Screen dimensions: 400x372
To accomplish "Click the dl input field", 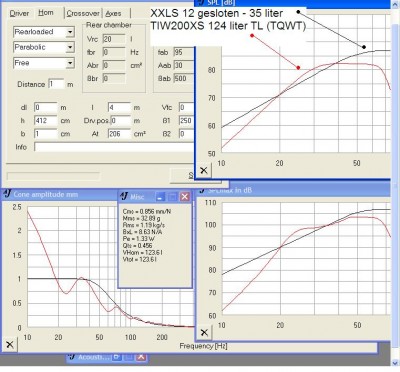I will pos(46,107).
